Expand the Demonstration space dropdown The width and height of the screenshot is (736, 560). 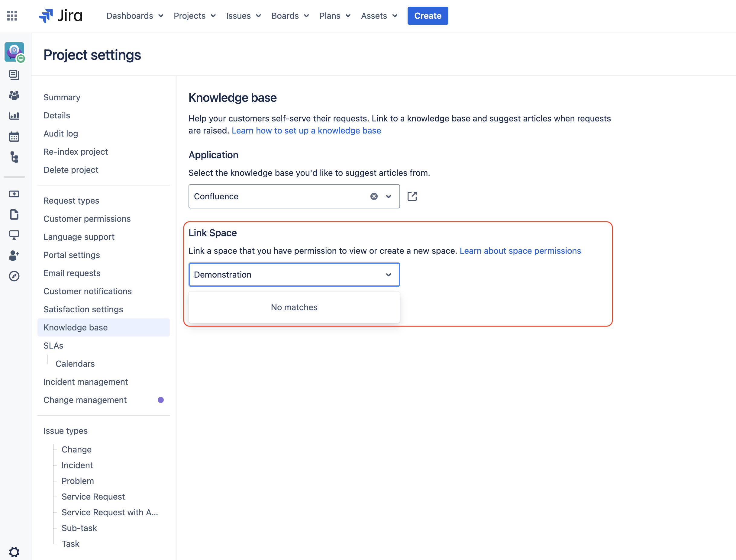[388, 275]
